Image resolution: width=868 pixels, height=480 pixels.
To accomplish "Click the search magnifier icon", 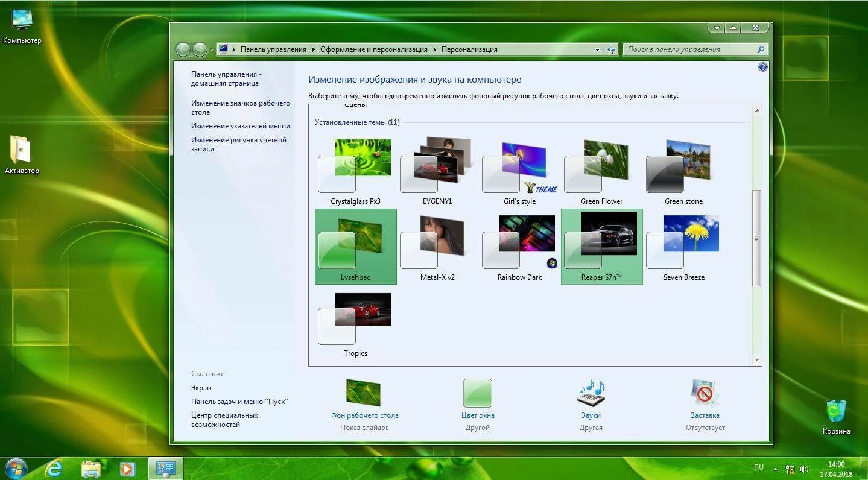I will pos(761,49).
